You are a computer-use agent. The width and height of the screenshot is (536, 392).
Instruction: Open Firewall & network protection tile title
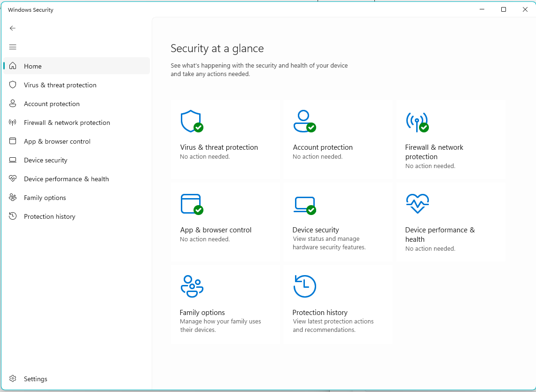(x=434, y=152)
